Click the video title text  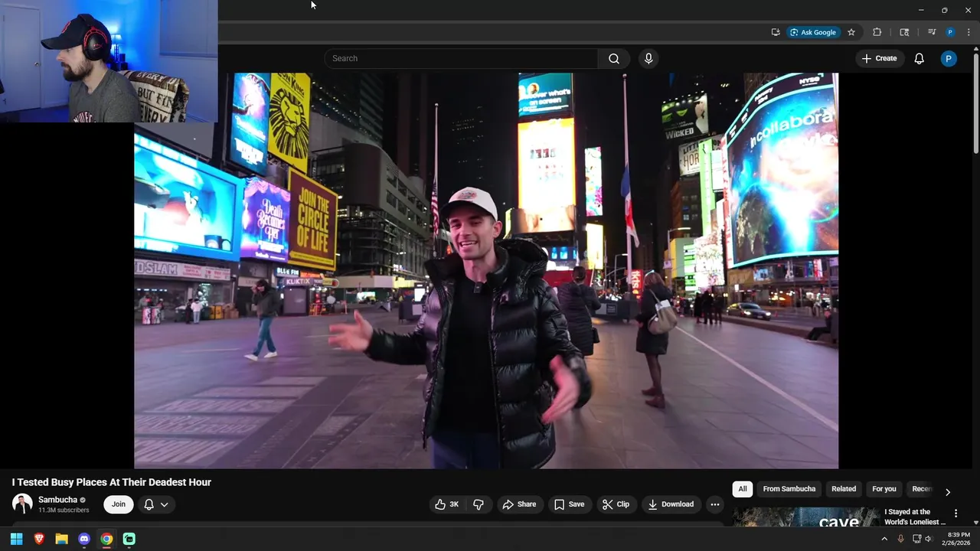point(111,482)
